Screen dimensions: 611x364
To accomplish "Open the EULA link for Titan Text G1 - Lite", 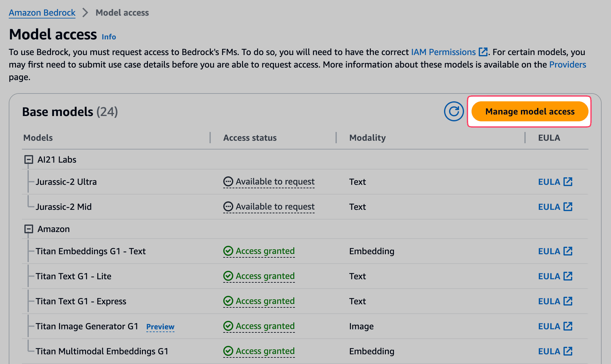I will pyautogui.click(x=555, y=276).
